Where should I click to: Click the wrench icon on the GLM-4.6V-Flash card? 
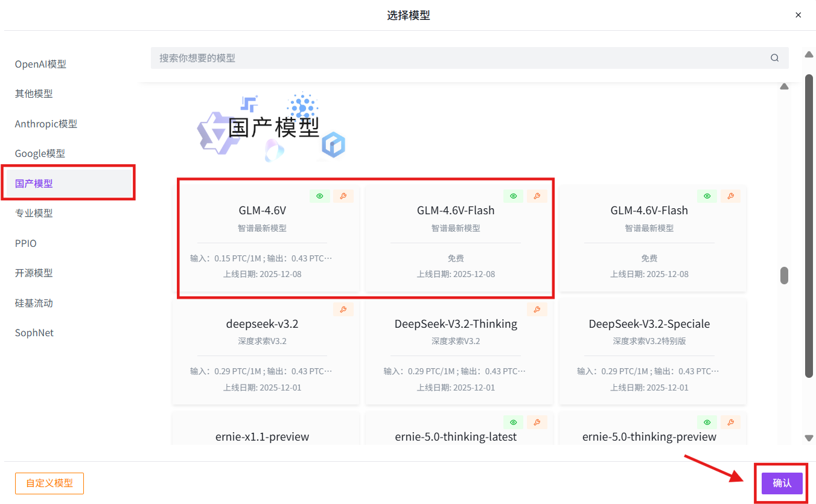click(x=537, y=196)
